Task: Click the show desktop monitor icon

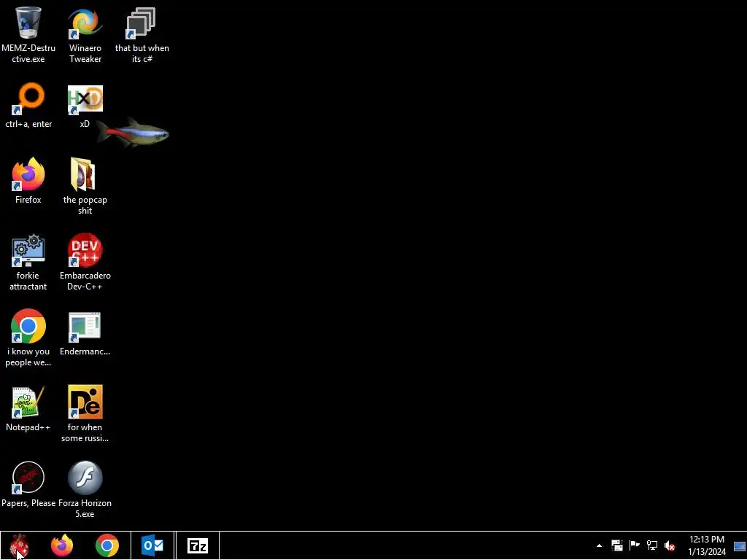Action: coord(740,545)
